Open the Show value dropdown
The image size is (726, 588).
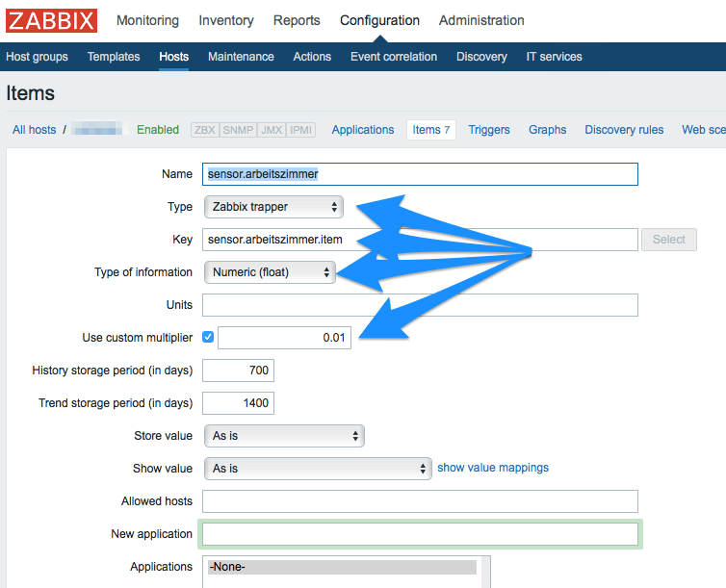(318, 469)
